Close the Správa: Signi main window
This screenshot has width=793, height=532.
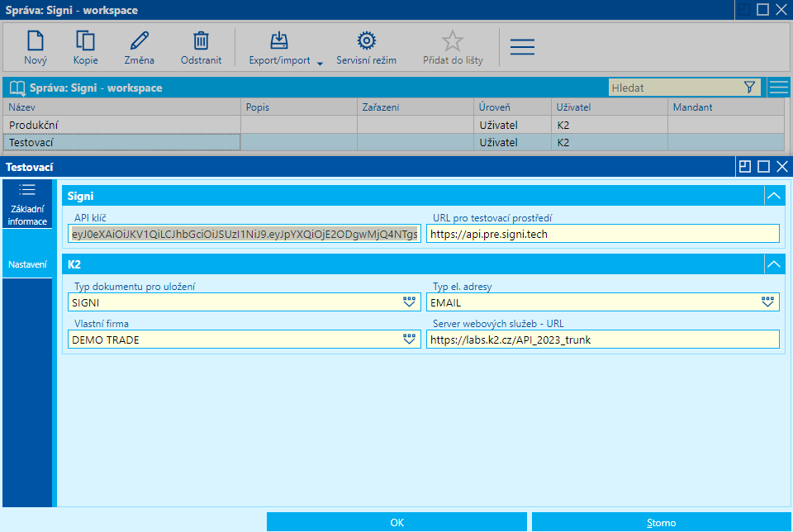pyautogui.click(x=781, y=10)
